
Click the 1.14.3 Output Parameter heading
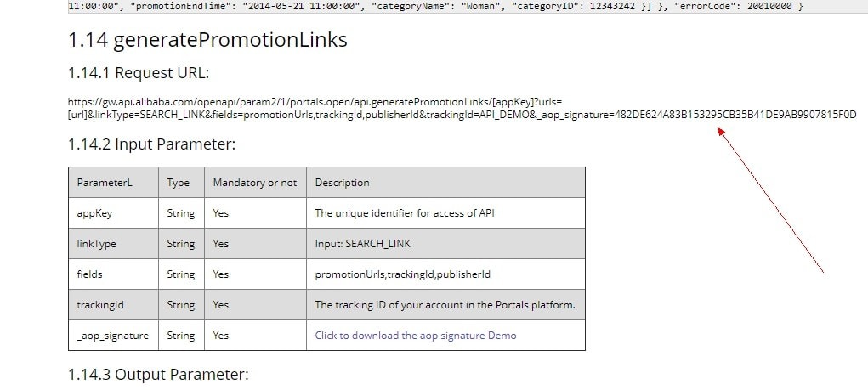(158, 374)
